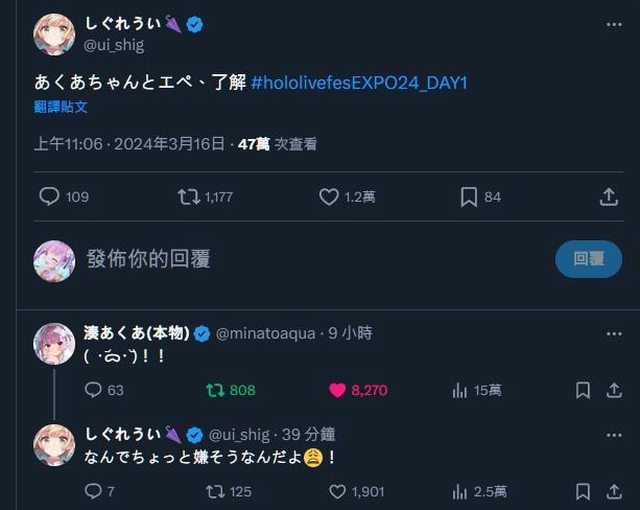This screenshot has height=510, width=640.
Task: Share the main tweet via share icon
Action: [608, 197]
